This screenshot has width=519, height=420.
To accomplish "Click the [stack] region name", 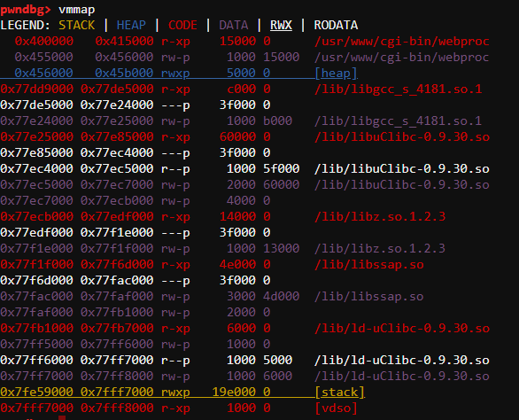I will (x=339, y=393).
